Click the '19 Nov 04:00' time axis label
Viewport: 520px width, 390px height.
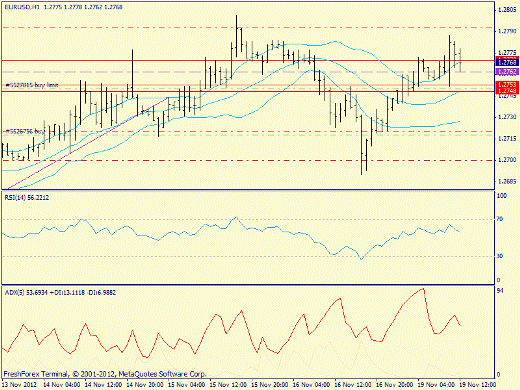click(437, 384)
